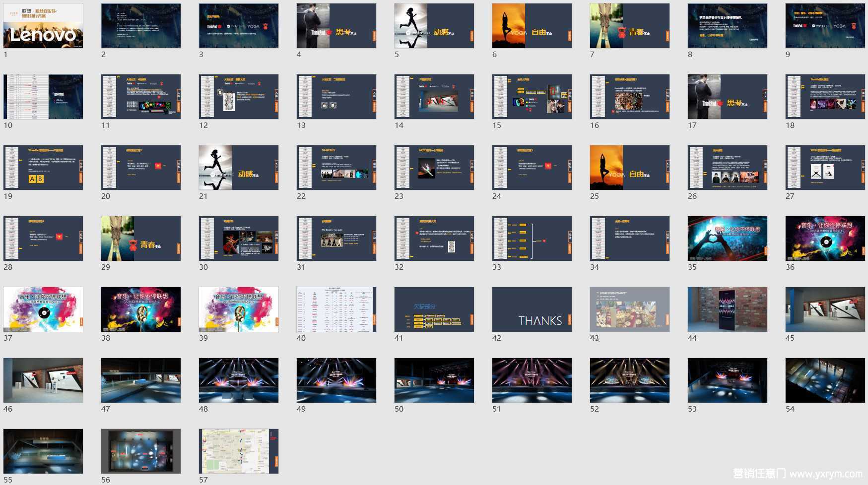The width and height of the screenshot is (868, 485).
Task: Select slide 36 dark vinyl record poster
Action: [825, 239]
